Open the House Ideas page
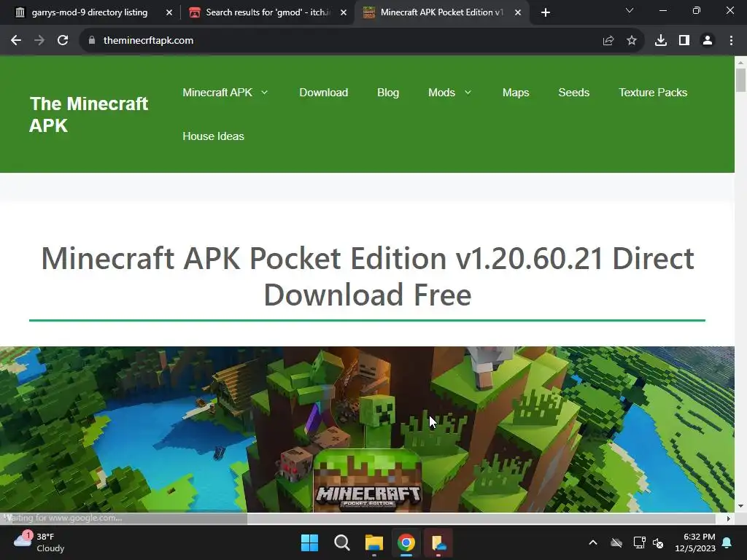Screen dimensions: 747x560 coord(213,136)
